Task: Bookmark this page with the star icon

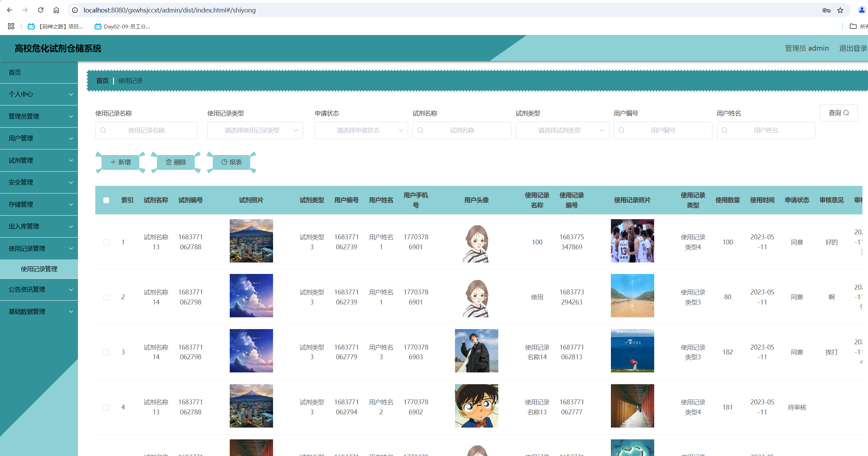Action: click(840, 10)
